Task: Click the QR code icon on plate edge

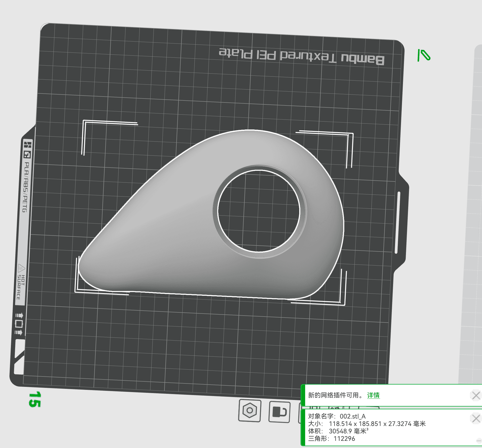Action: (27, 155)
